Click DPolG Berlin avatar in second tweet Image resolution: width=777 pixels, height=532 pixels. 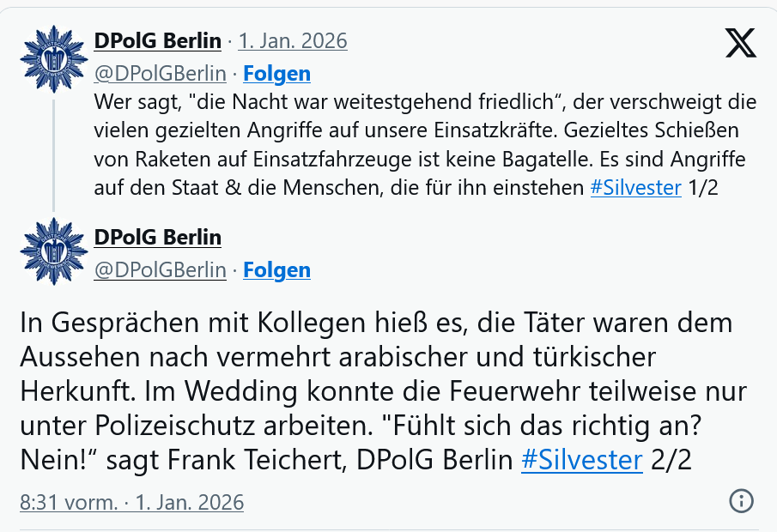tap(53, 252)
